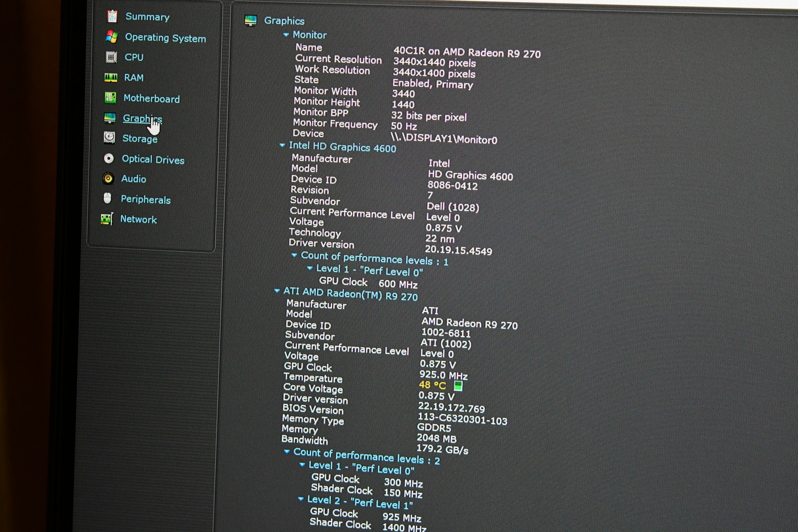Click the Operating System Windows flag icon
798x532 pixels.
pyautogui.click(x=112, y=37)
